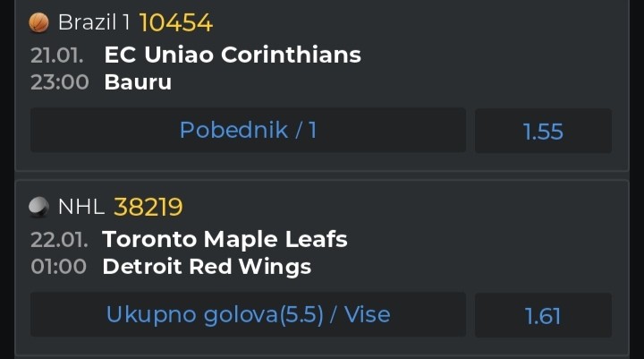Click the yellow match code 10454

point(176,22)
